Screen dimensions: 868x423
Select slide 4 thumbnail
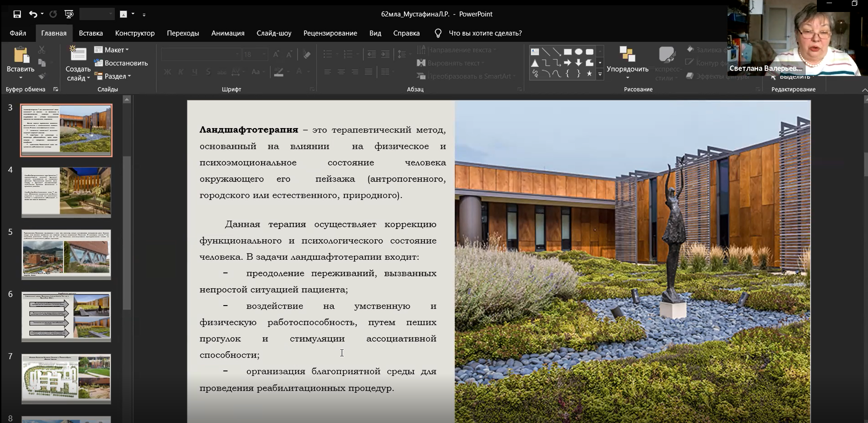point(66,192)
